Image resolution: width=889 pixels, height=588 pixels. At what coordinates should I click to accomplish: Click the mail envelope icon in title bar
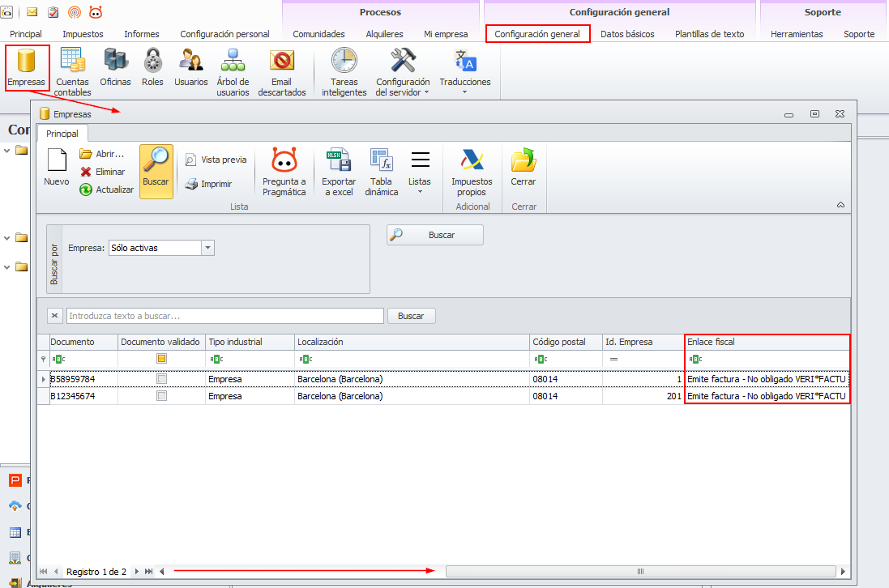tap(32, 12)
